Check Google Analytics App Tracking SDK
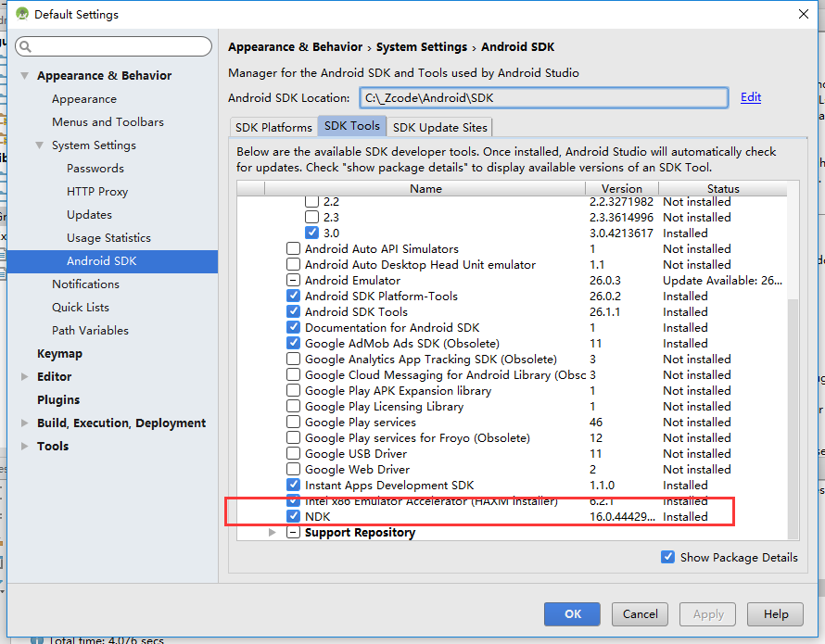The width and height of the screenshot is (825, 644). pos(293,359)
